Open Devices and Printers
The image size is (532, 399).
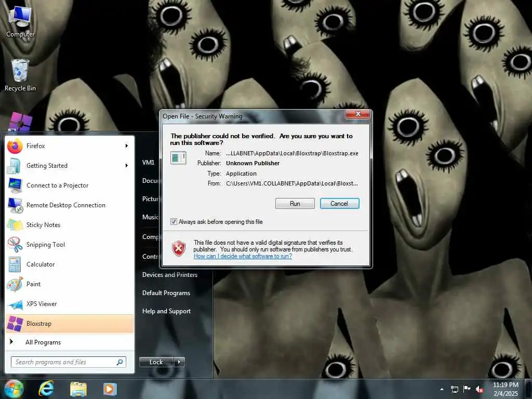pos(170,275)
